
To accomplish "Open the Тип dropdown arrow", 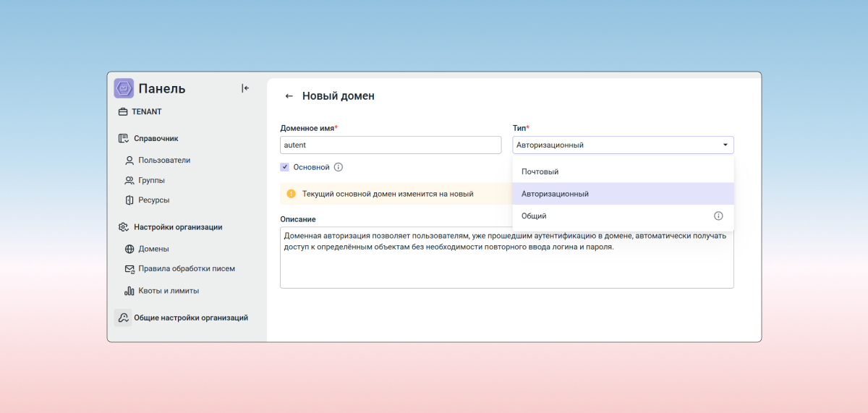I will [725, 145].
